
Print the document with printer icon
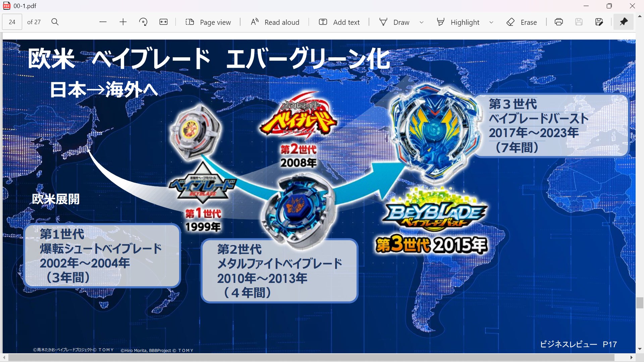(x=558, y=22)
